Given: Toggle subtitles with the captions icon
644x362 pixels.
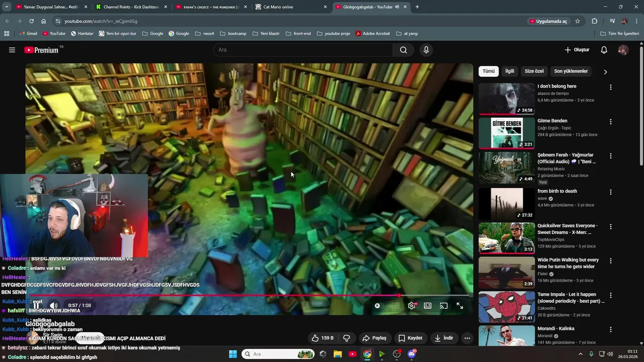Looking at the screenshot, I should coord(395,306).
